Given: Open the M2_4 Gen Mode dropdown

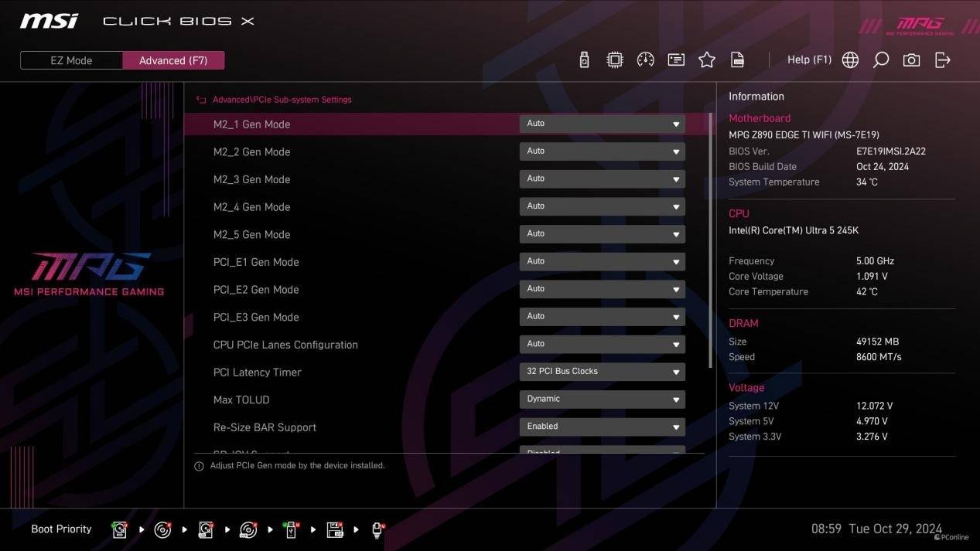Looking at the screenshot, I should tap(602, 206).
